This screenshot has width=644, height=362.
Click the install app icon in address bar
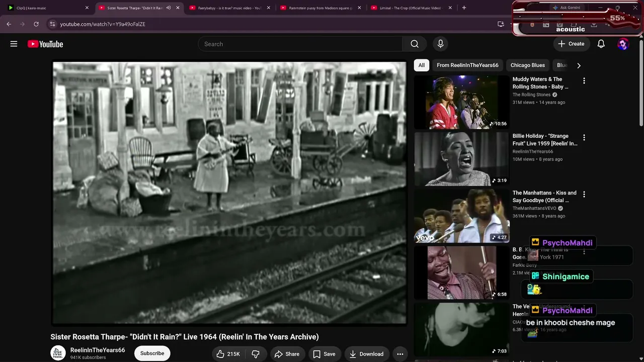501,24
